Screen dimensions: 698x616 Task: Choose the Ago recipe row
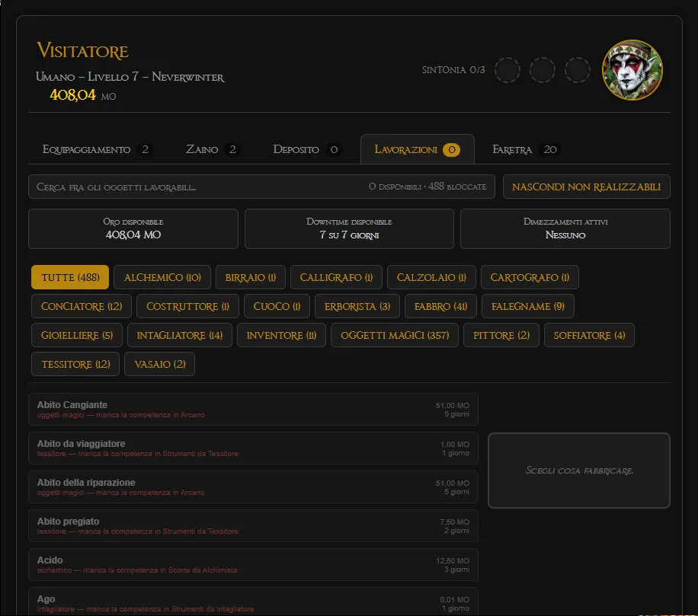click(253, 602)
